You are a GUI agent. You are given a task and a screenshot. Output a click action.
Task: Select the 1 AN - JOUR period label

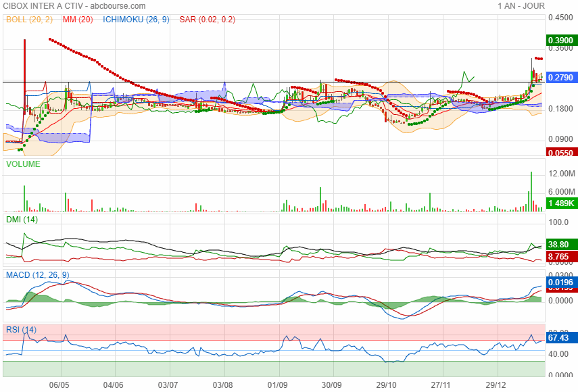521,6
